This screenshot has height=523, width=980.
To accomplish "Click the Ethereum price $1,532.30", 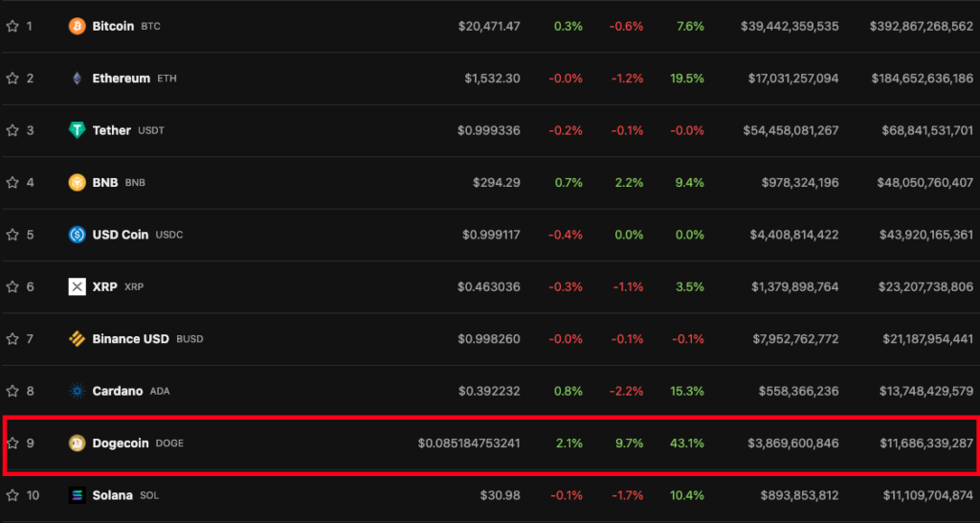I will (x=492, y=79).
